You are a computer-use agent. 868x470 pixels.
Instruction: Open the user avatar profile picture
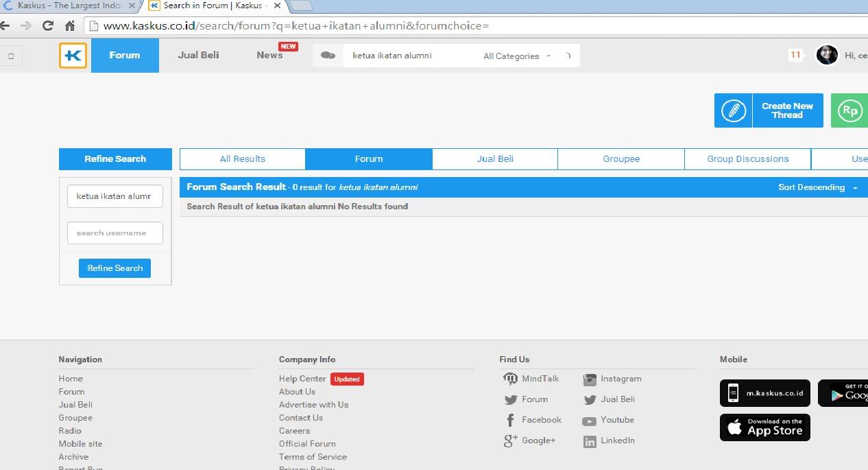tap(827, 55)
